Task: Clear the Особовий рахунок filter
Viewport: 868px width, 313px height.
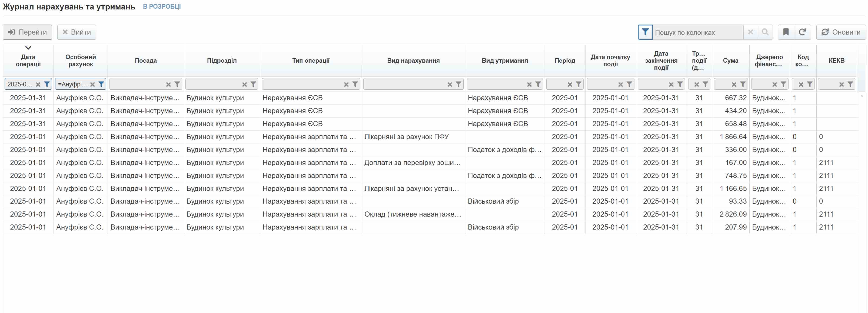Action: pyautogui.click(x=92, y=85)
